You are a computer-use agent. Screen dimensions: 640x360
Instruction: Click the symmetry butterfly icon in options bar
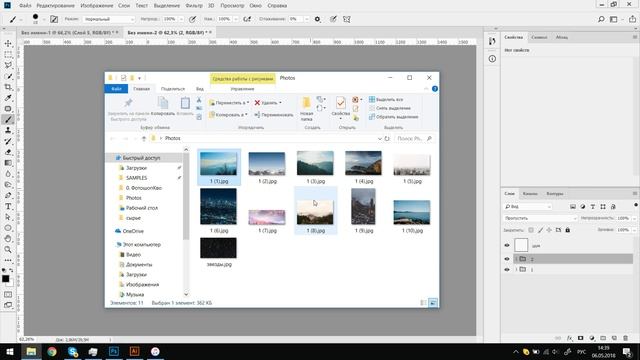[347, 19]
